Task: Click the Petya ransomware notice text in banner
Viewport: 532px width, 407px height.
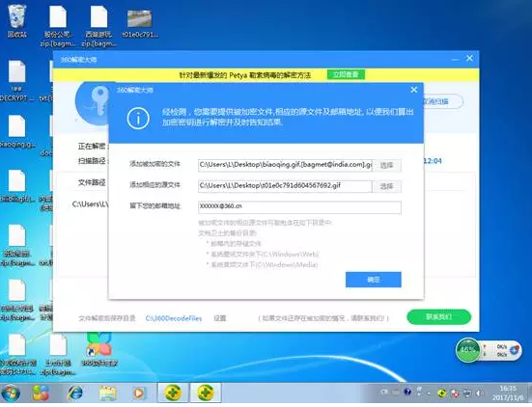Action: (245, 75)
